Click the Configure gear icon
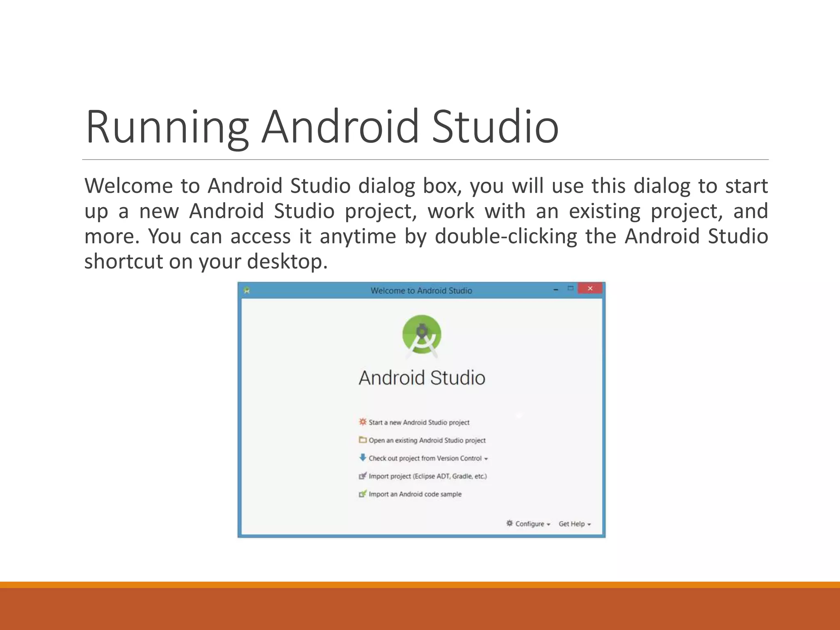The image size is (840, 630). [509, 523]
